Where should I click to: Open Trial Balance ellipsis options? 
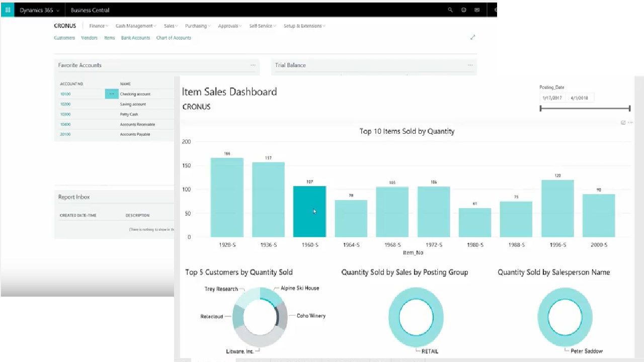(x=470, y=65)
